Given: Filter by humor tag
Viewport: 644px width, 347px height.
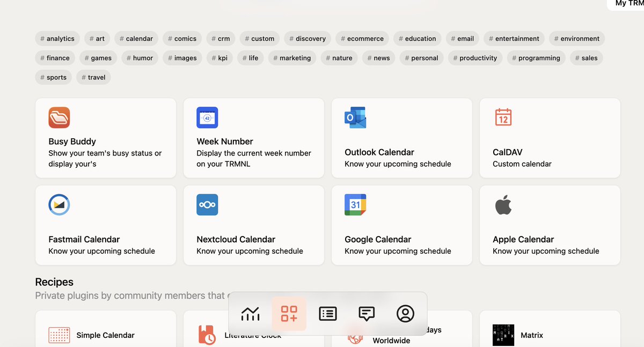Looking at the screenshot, I should coord(140,58).
